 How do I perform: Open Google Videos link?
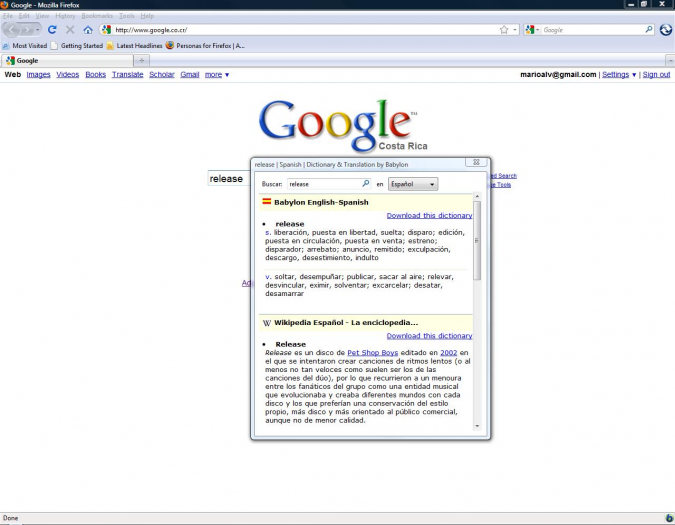tap(68, 74)
